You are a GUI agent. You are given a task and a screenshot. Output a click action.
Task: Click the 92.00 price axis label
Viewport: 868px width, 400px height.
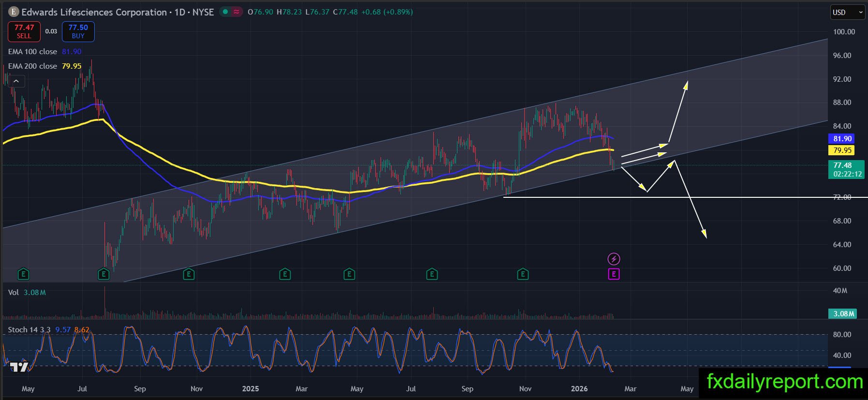842,79
